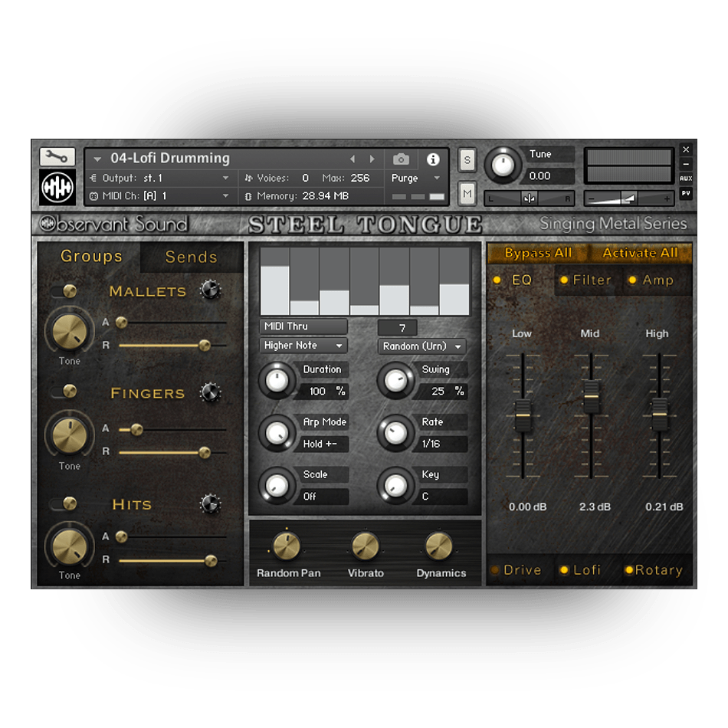Screen dimensions: 728x728
Task: Solo the instrument with S button
Action: tap(467, 160)
